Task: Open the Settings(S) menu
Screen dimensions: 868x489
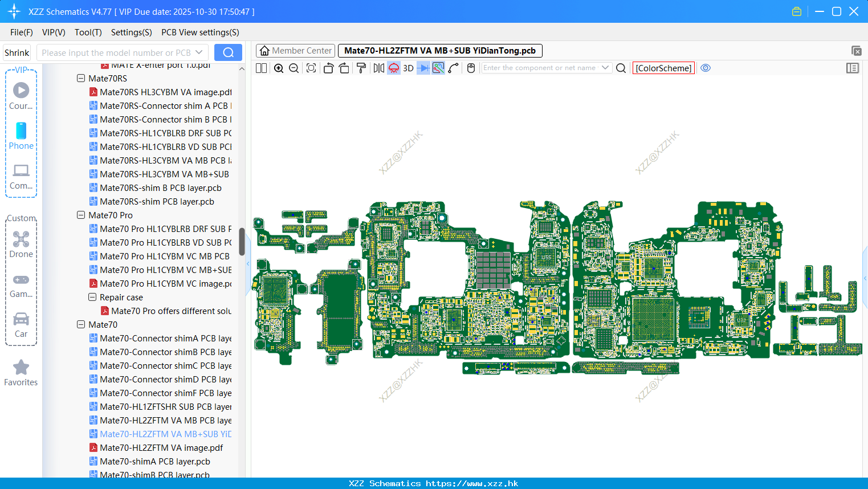Action: click(x=132, y=32)
